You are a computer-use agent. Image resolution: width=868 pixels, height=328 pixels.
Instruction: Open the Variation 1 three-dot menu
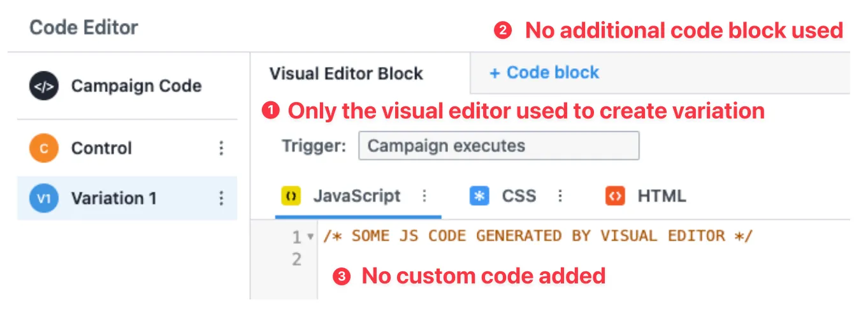[x=221, y=198]
